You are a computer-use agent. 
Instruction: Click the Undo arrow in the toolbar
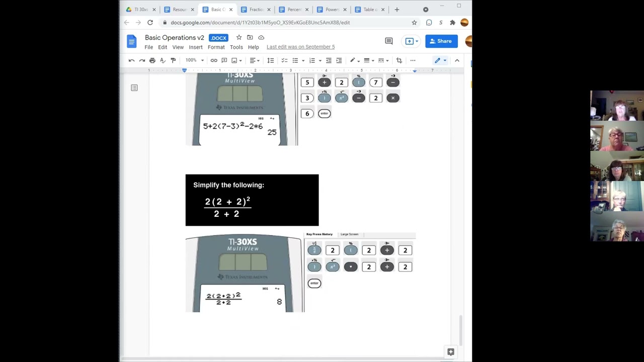pyautogui.click(x=131, y=60)
